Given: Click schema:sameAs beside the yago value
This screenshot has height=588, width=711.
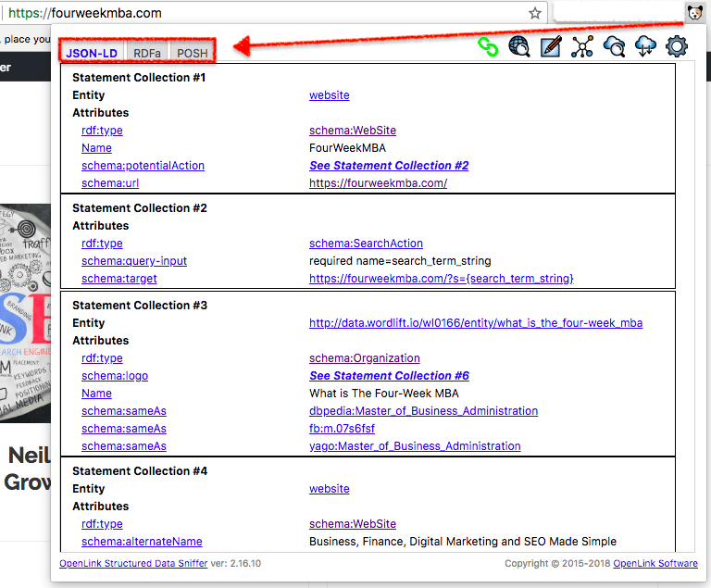Looking at the screenshot, I should tap(124, 446).
